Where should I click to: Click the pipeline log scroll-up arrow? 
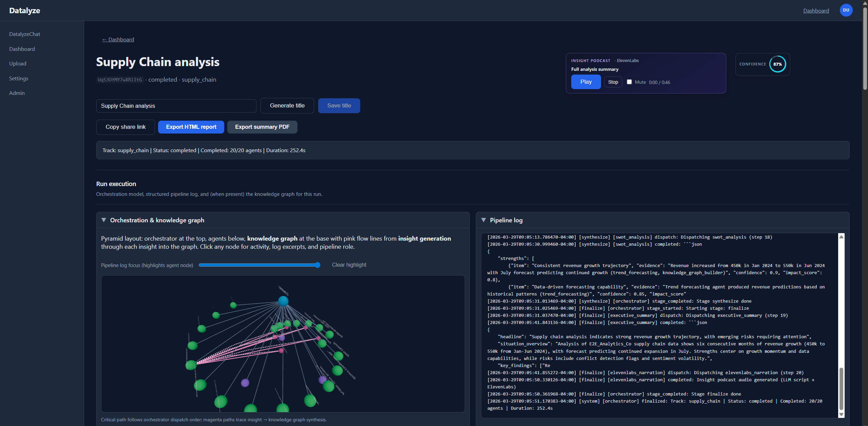841,237
